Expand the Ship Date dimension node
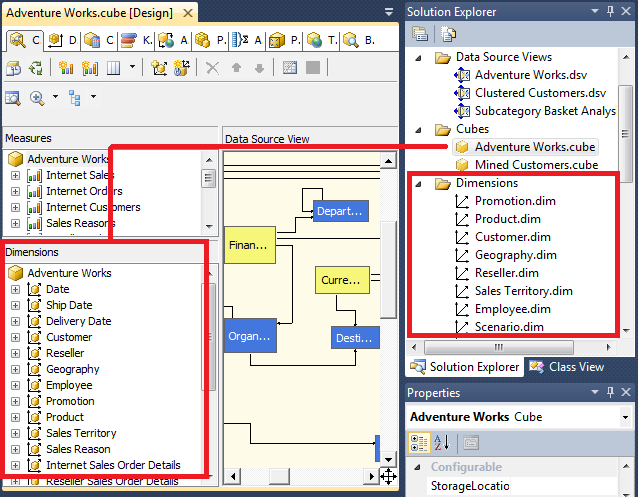The width and height of the screenshot is (638, 497). point(15,305)
